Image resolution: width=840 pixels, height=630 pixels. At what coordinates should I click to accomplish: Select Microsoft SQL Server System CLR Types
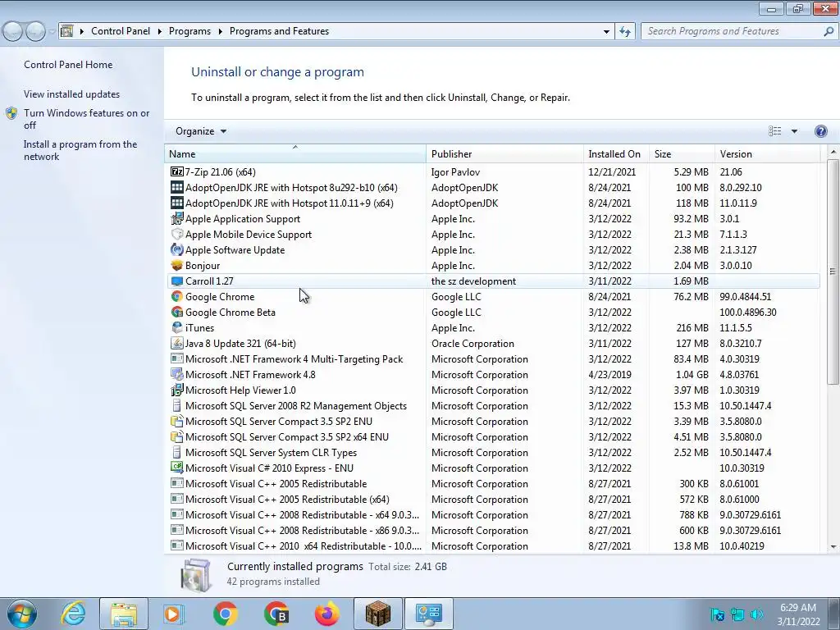coord(493,453)
